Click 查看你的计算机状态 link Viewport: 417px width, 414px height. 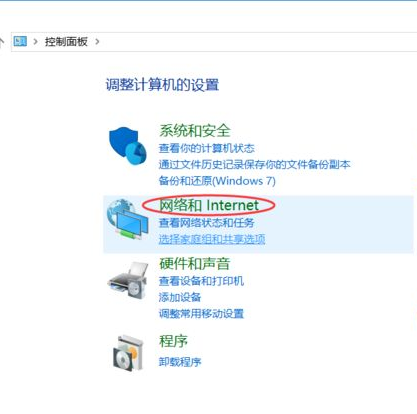(207, 148)
